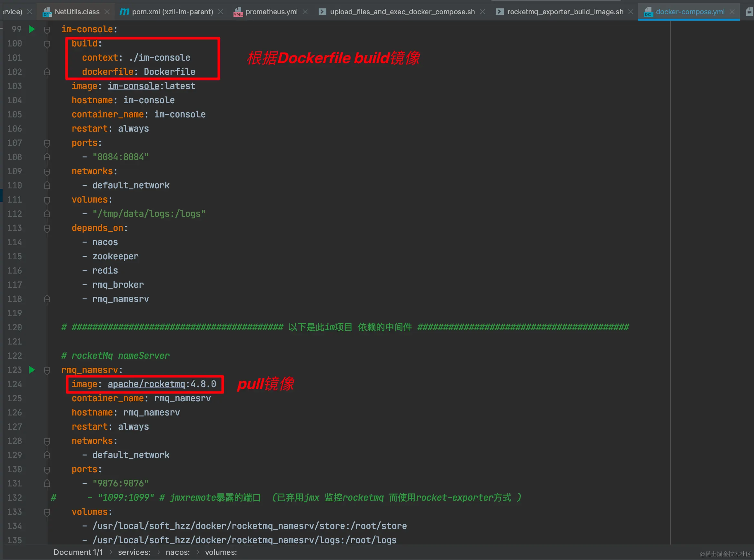Collapse the volumes block at line 133
754x560 pixels.
[x=47, y=512]
